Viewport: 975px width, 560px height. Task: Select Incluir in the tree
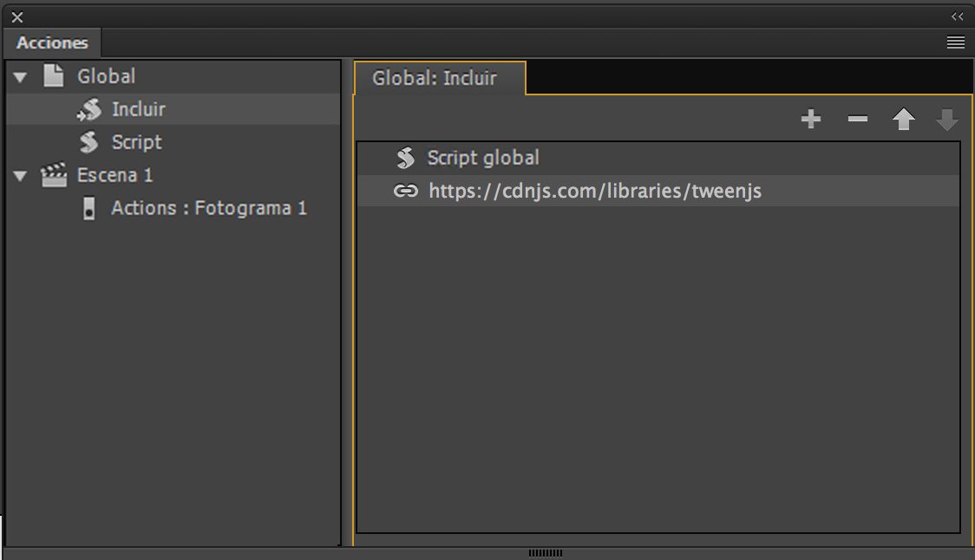[173, 109]
